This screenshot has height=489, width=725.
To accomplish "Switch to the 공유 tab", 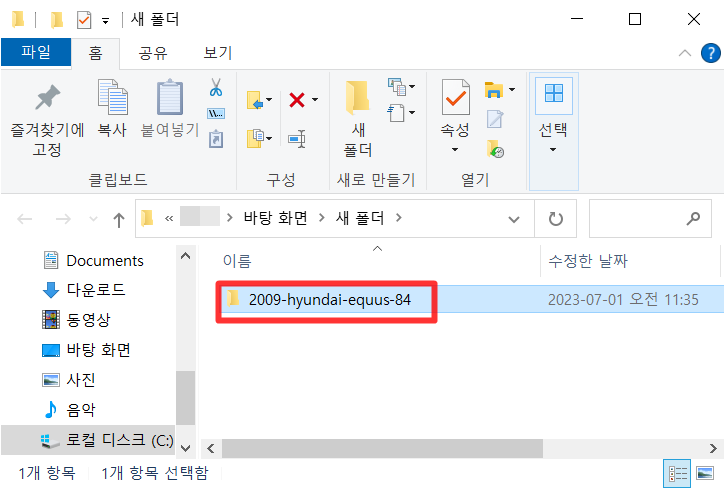I will click(153, 53).
